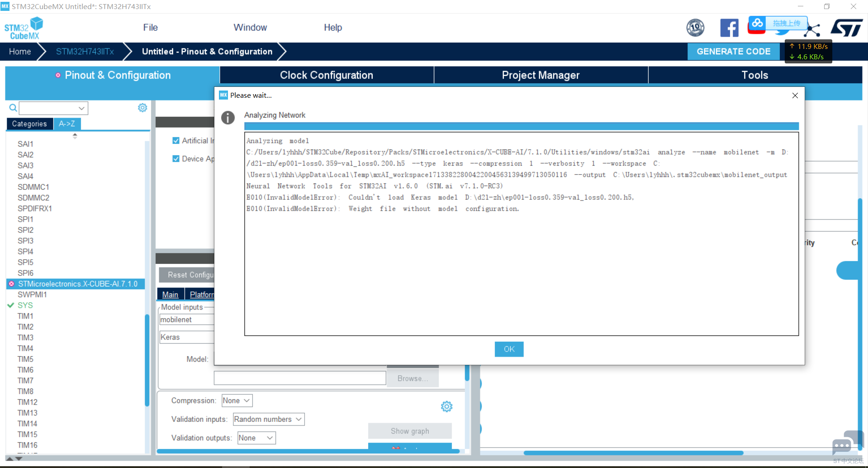This screenshot has width=868, height=468.
Task: Open the Help menu
Action: point(332,28)
